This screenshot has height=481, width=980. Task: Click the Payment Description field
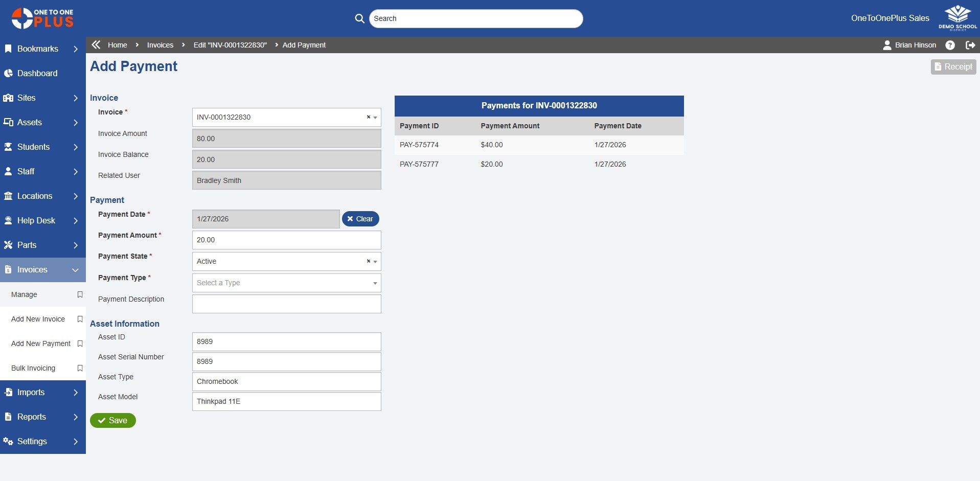click(x=286, y=304)
